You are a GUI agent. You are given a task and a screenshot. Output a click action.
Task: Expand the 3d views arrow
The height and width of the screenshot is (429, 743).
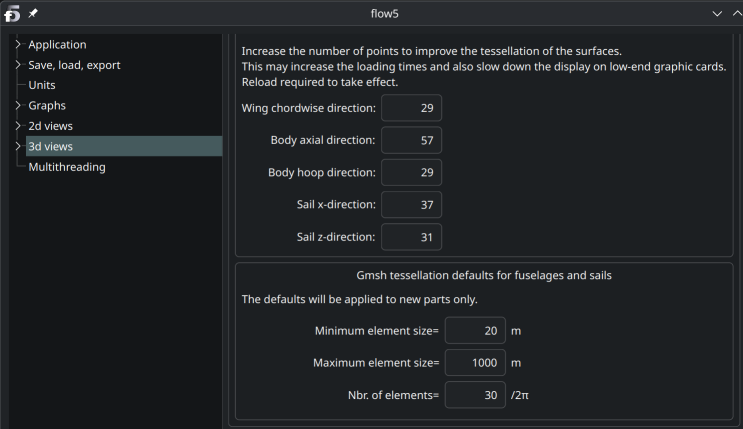click(x=17, y=147)
